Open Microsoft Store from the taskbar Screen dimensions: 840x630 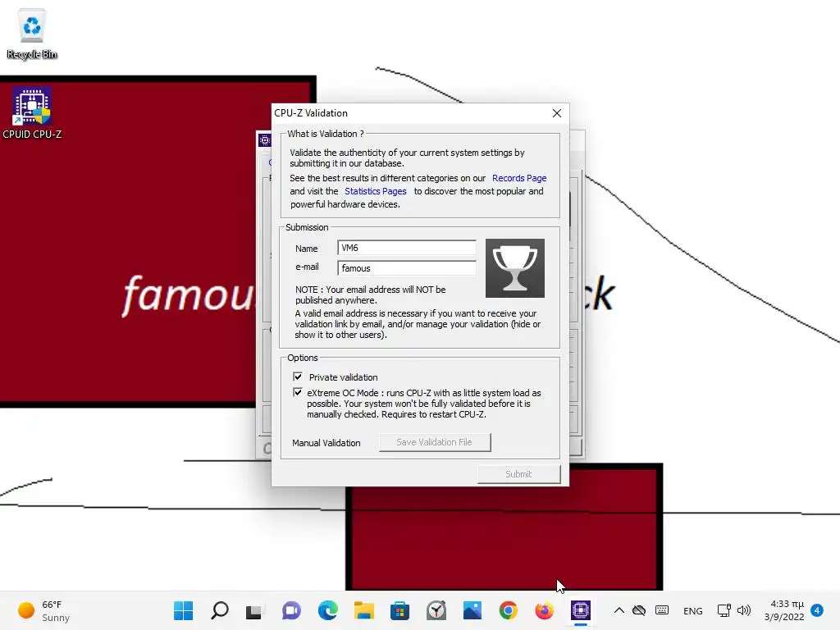pos(399,610)
